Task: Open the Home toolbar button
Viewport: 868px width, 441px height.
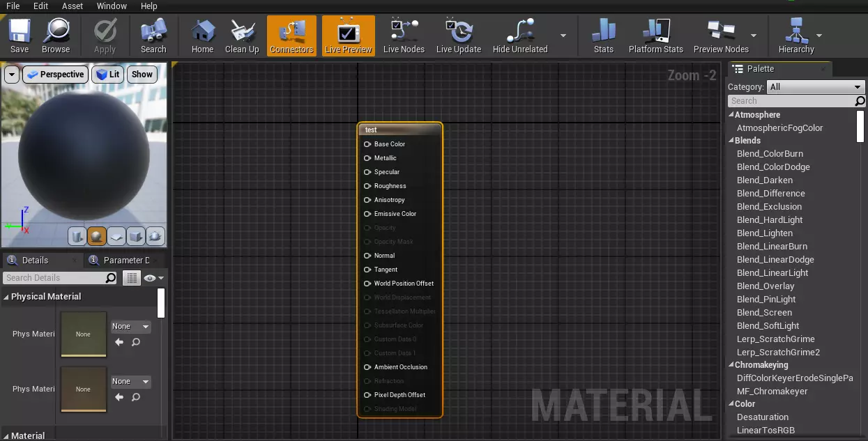Action: [202, 36]
